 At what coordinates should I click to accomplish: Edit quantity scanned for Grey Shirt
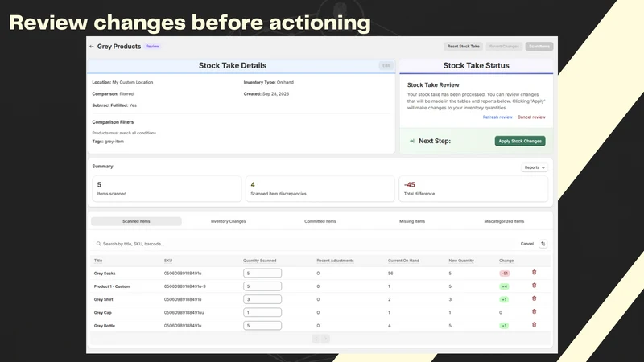pos(262,299)
